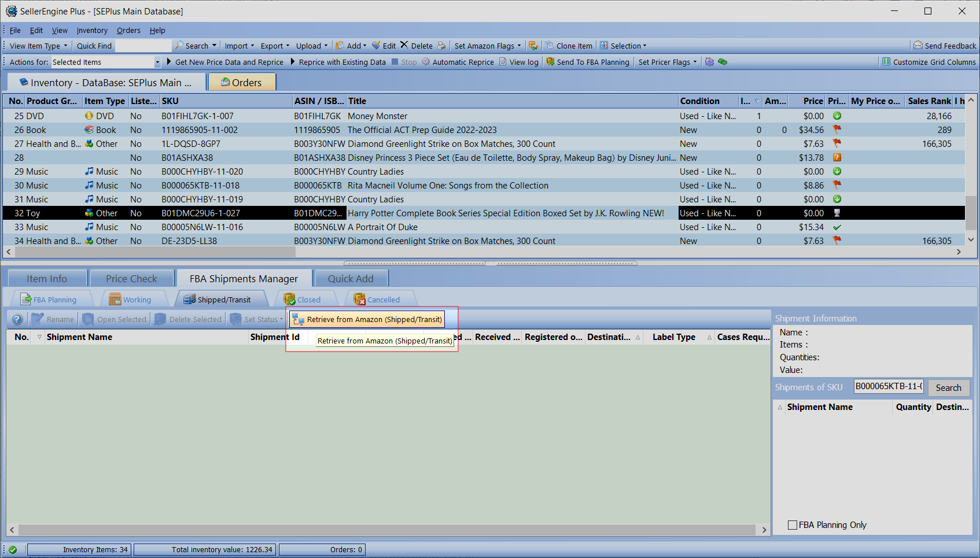Open the Inventory menu

pyautogui.click(x=92, y=30)
